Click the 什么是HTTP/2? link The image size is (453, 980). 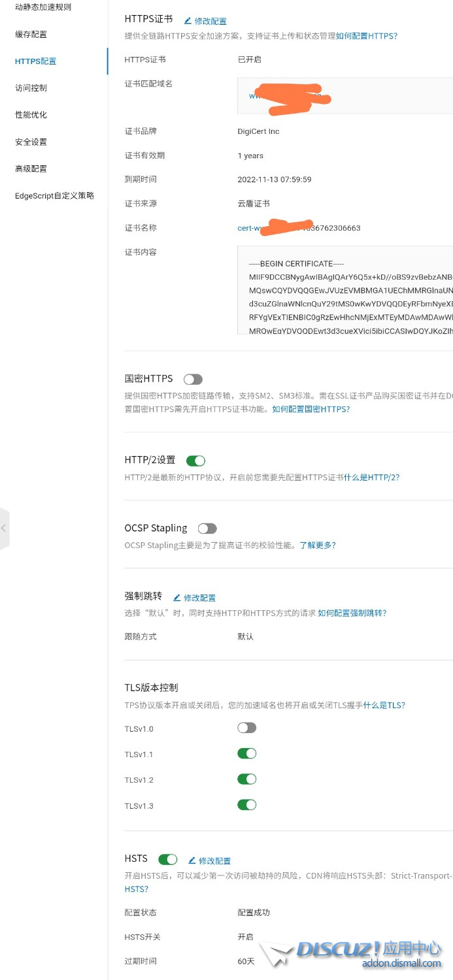371,478
